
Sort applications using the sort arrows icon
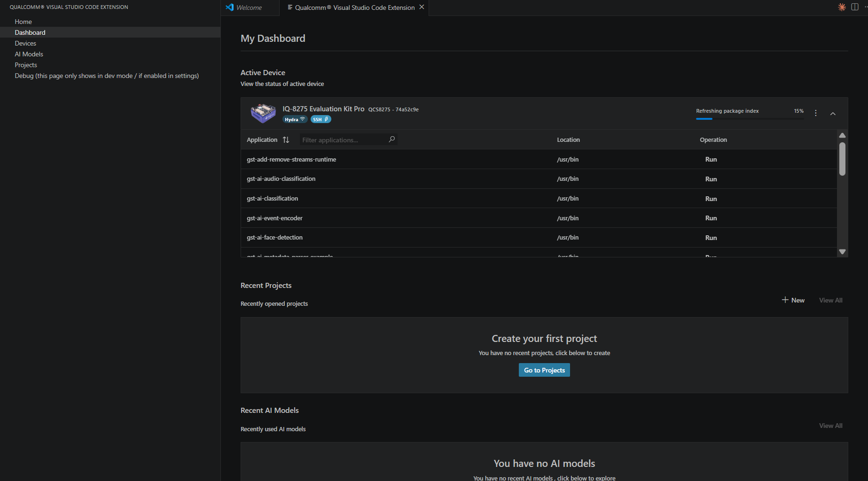[286, 140]
